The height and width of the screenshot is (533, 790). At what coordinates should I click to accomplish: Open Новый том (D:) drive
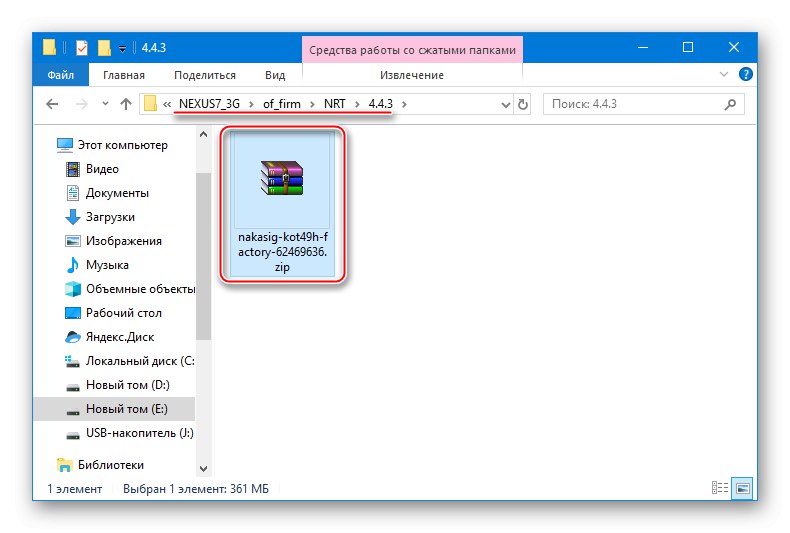(127, 385)
